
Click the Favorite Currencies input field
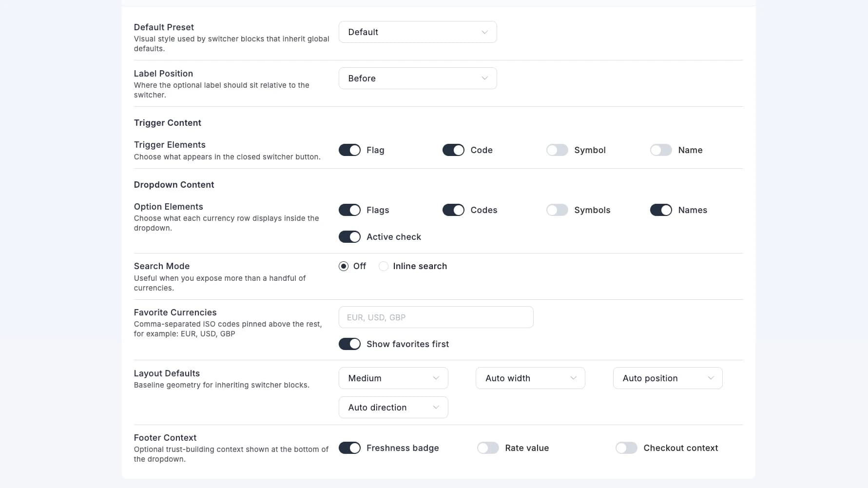point(436,317)
